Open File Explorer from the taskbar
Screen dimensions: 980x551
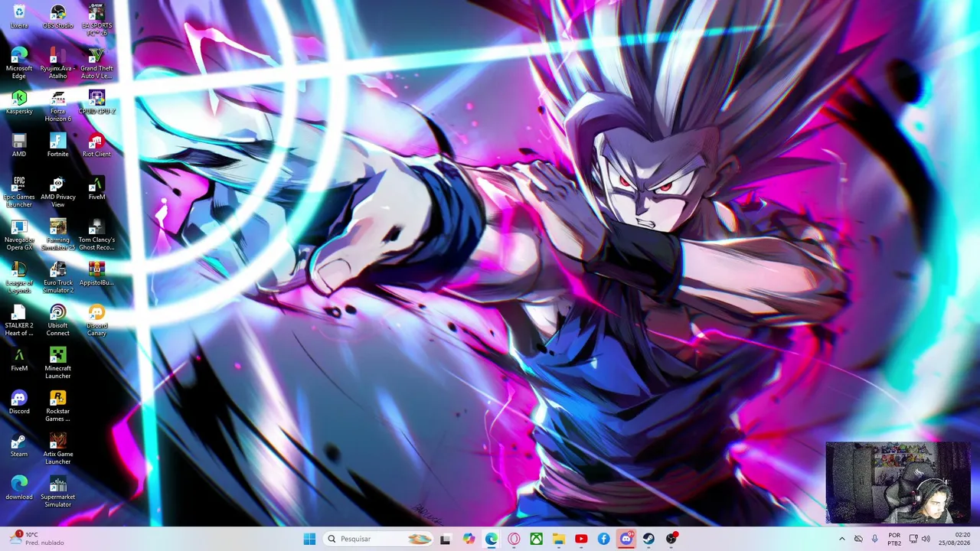(x=559, y=539)
